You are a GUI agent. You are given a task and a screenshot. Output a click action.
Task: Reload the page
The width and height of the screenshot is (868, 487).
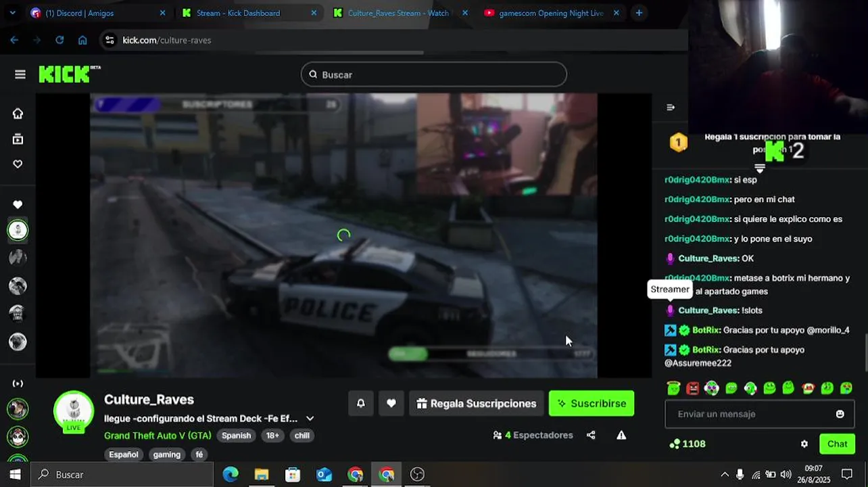pyautogui.click(x=59, y=40)
